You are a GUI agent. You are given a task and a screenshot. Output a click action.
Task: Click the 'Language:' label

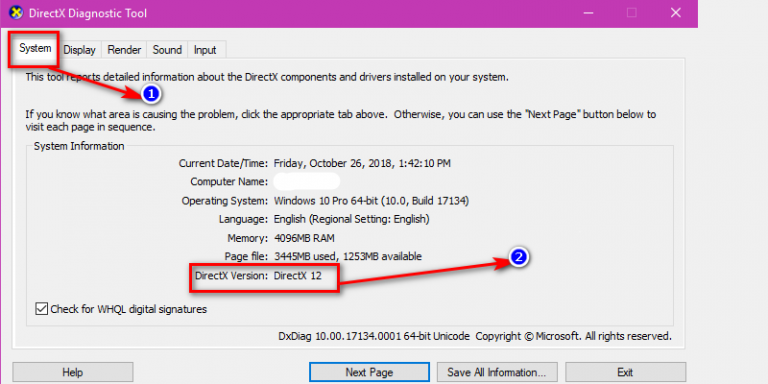coord(243,219)
